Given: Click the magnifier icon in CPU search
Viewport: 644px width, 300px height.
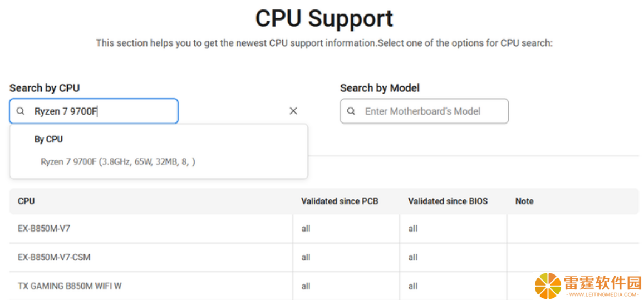Looking at the screenshot, I should coord(21,111).
